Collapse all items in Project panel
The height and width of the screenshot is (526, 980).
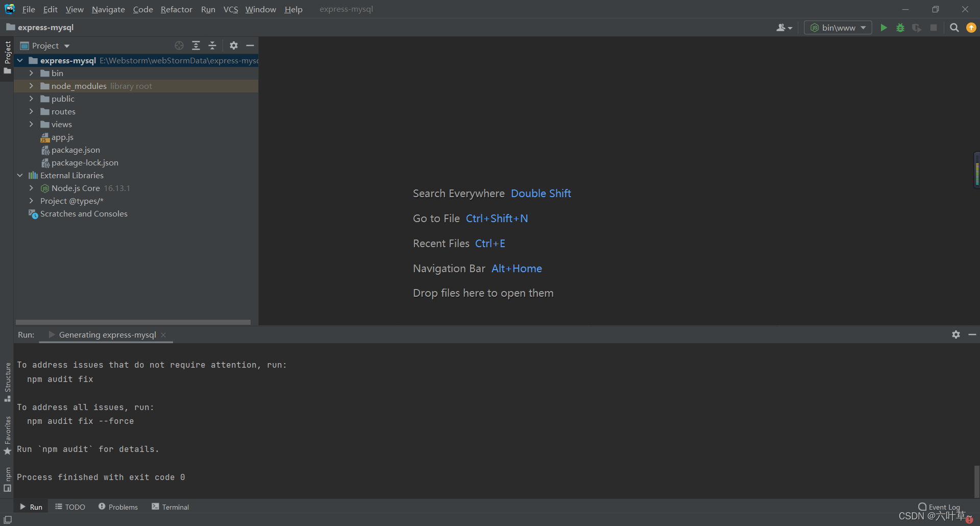(212, 45)
